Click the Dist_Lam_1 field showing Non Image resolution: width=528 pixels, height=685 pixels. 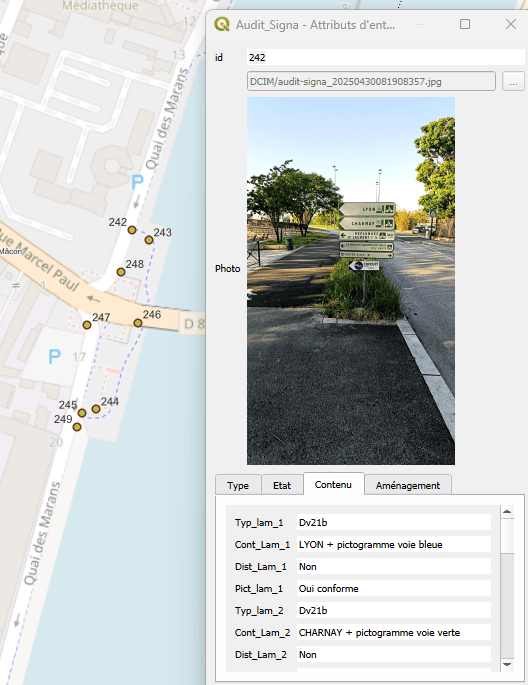pos(393,566)
